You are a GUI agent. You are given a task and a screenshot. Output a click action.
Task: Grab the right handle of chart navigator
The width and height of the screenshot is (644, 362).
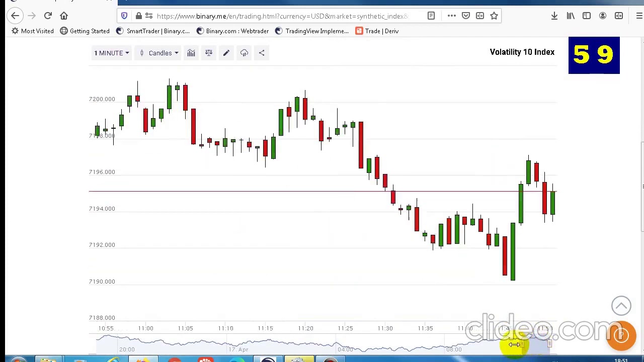tap(549, 344)
